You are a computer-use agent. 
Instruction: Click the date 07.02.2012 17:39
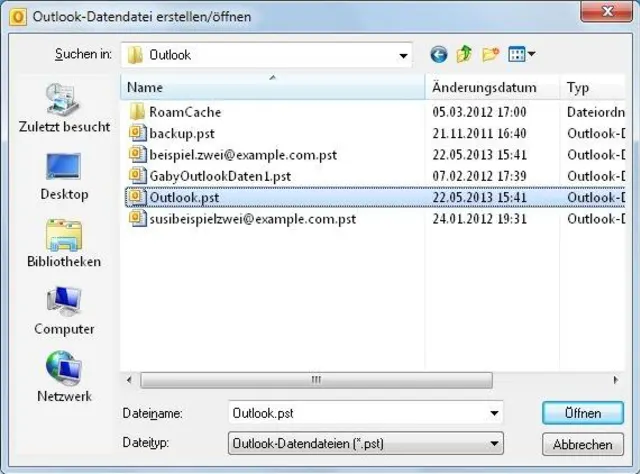click(x=479, y=176)
